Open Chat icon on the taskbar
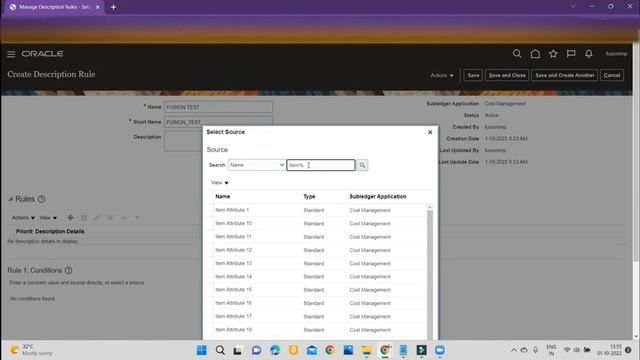This screenshot has width=640, height=360. pyautogui.click(x=256, y=350)
